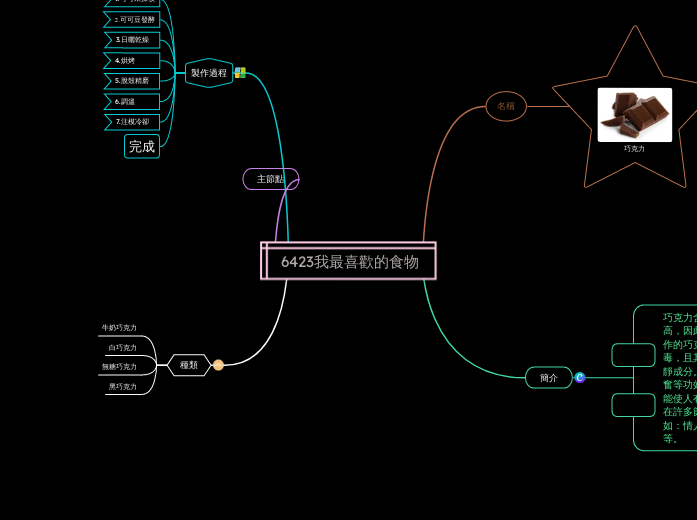
Task: Click the orange circle icon beside 種類
Action: (218, 365)
